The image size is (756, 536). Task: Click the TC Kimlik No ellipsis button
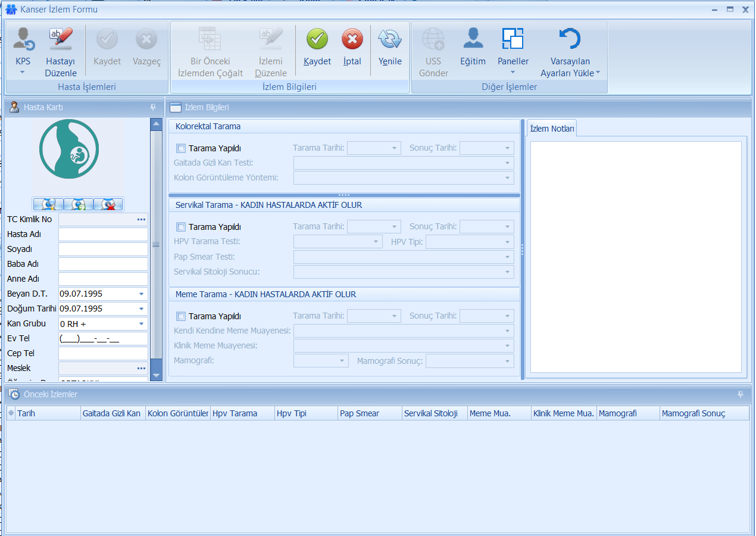(x=141, y=220)
